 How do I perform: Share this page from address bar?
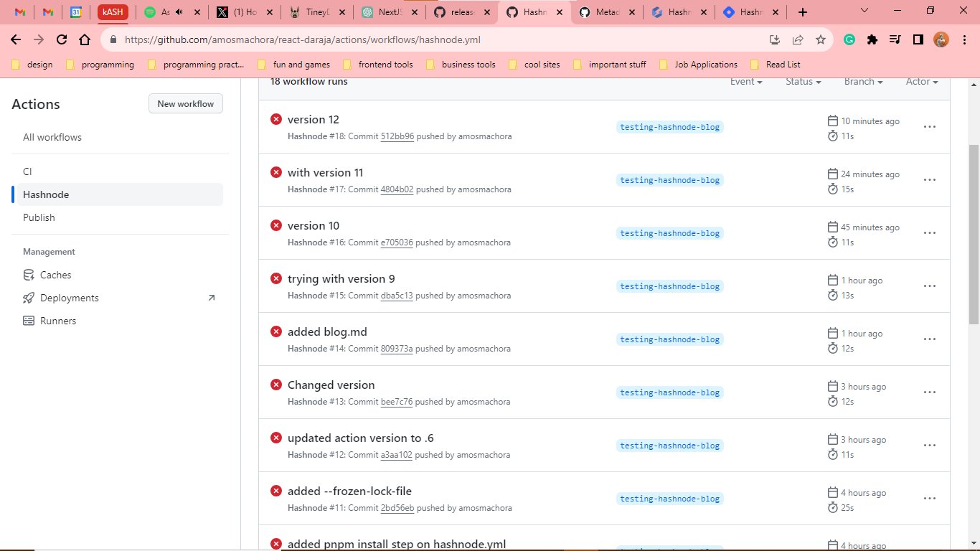tap(798, 40)
